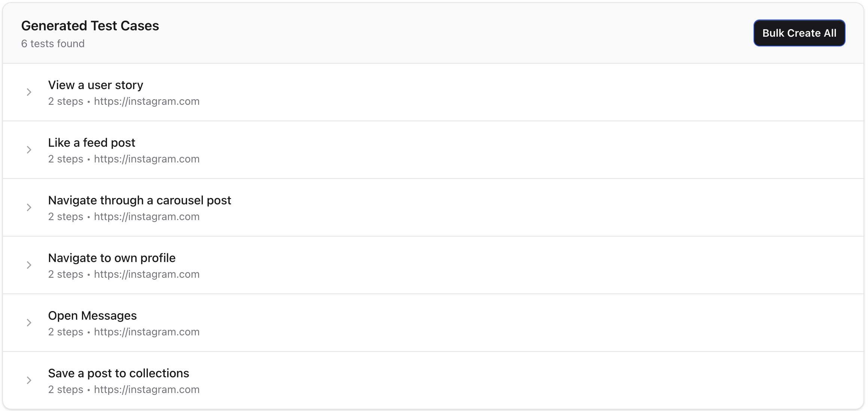Select the "View a user story" title
Viewport: 868px width, 411px height.
pyautogui.click(x=95, y=85)
